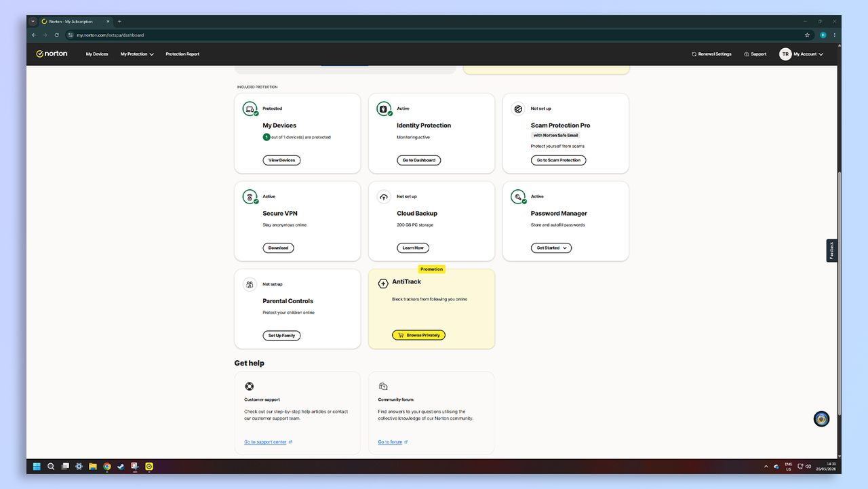The image size is (868, 489).
Task: Select the Norton - My Subscription tab
Action: [76, 21]
